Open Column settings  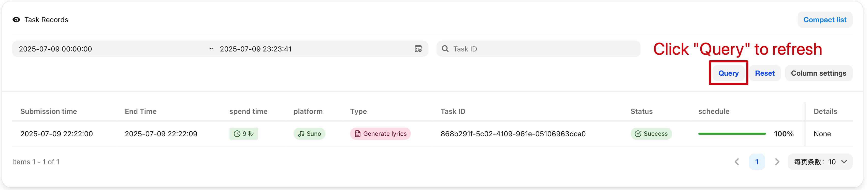[819, 73]
